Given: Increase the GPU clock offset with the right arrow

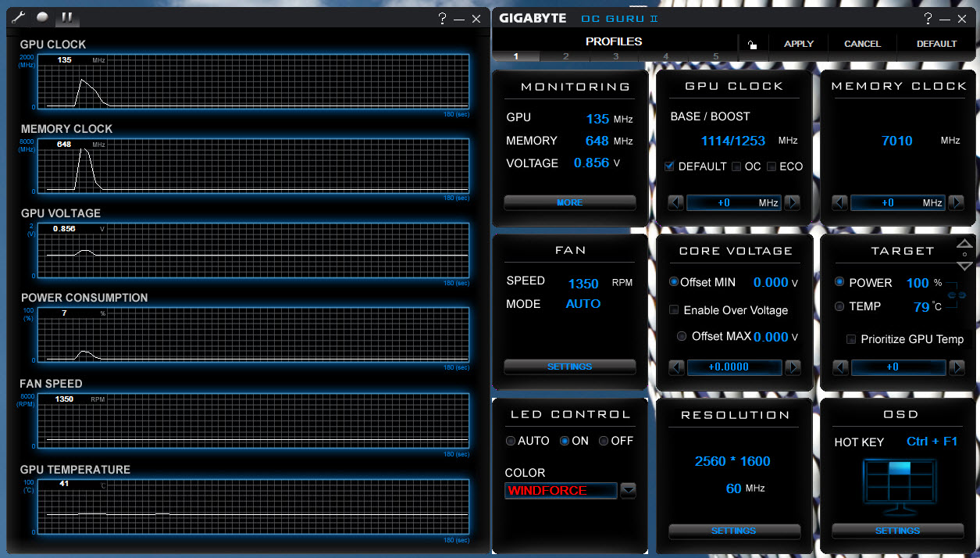Looking at the screenshot, I should click(792, 203).
